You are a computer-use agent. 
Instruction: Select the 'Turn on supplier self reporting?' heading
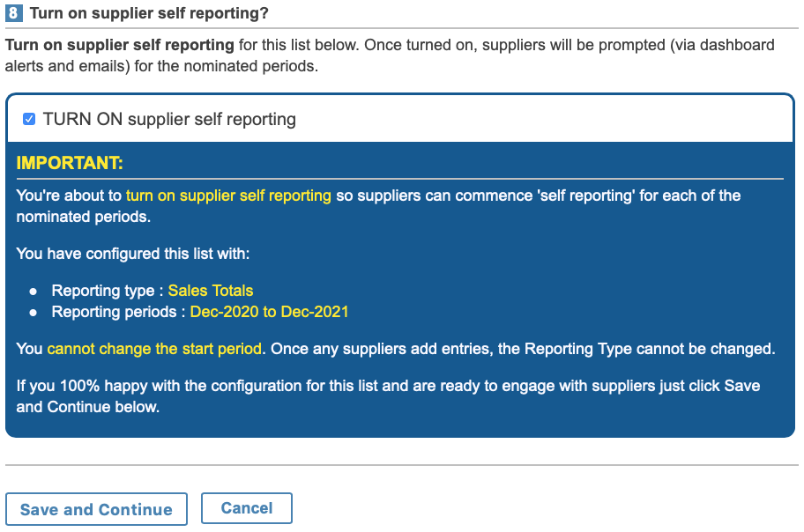pyautogui.click(x=149, y=13)
